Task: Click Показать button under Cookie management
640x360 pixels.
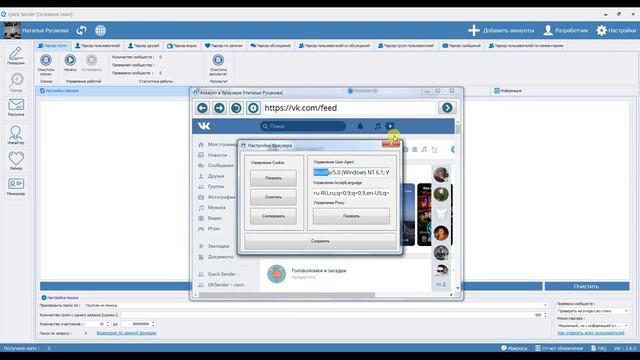Action: point(273,178)
